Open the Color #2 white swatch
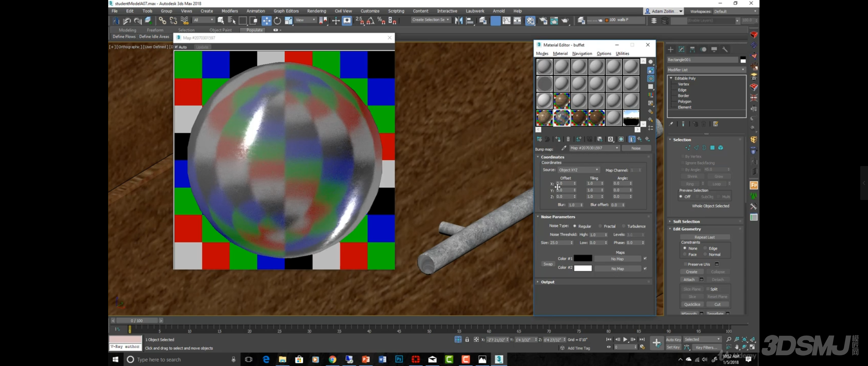This screenshot has width=868, height=366. click(583, 268)
